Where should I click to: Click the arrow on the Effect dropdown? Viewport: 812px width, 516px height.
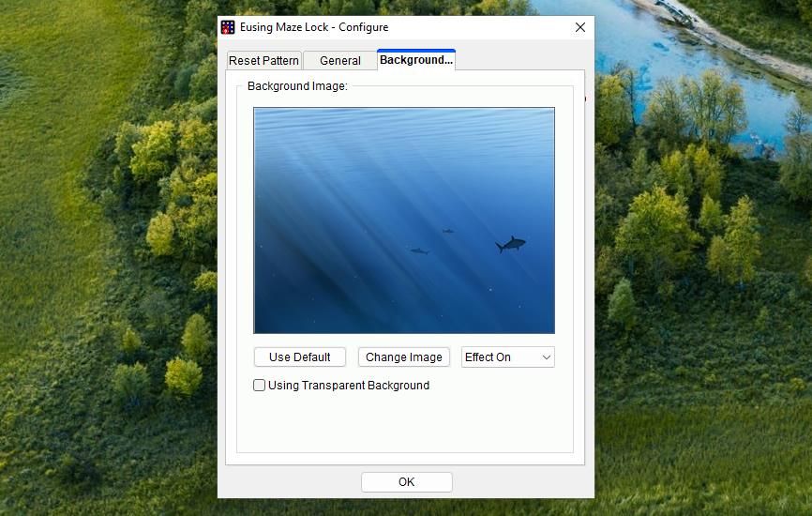[546, 357]
